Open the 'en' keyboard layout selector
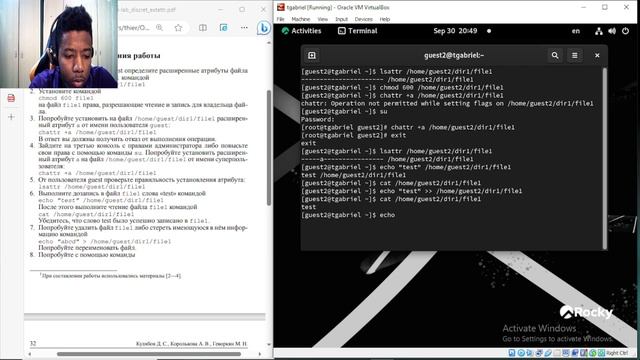 576,31
